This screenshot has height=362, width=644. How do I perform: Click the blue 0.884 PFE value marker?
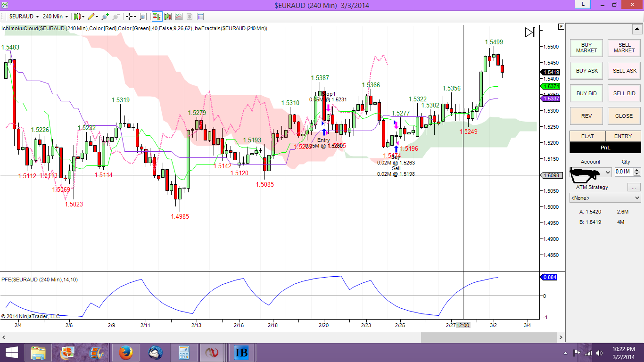[x=549, y=277]
